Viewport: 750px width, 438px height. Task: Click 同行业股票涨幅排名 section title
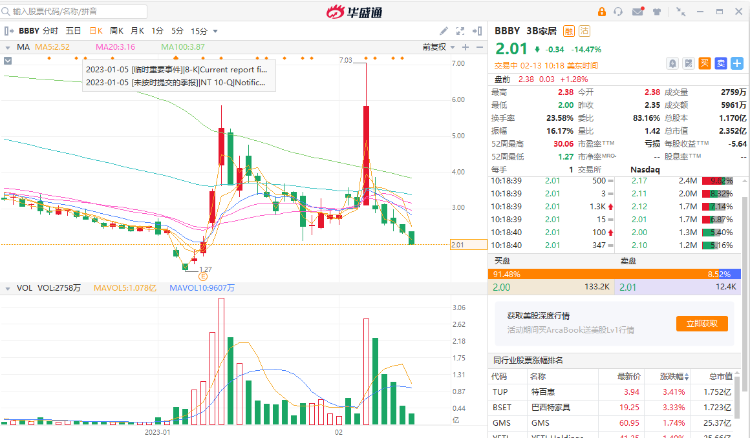tap(528, 361)
